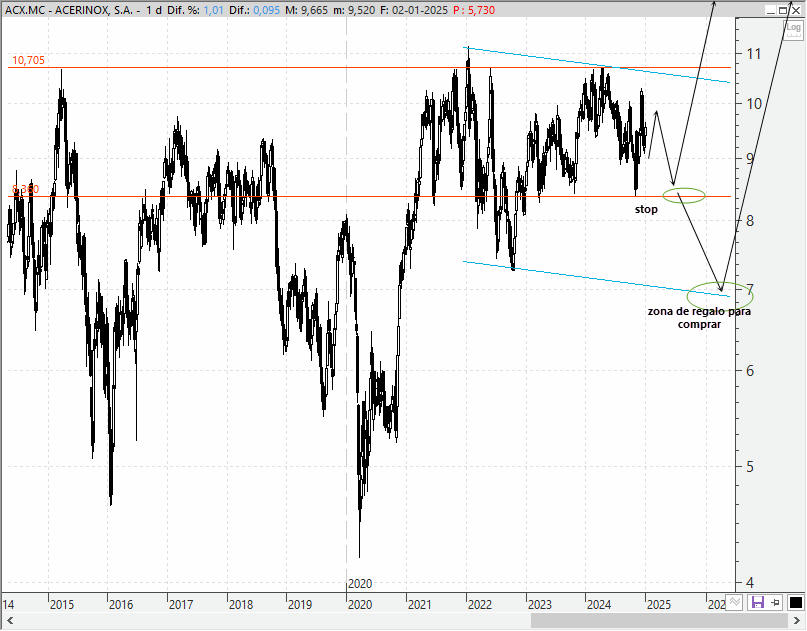The height and width of the screenshot is (631, 807).
Task: Click price axis label 11
Action: point(753,54)
